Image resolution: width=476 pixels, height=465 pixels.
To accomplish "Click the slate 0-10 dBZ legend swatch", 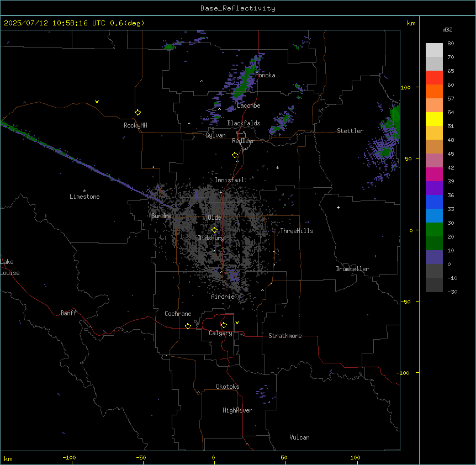I will click(x=434, y=257).
